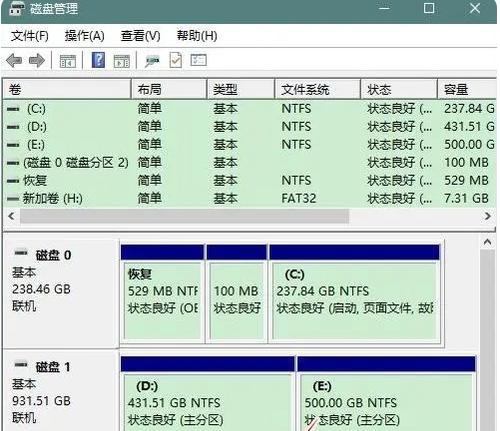The width and height of the screenshot is (500, 431).
Task: Sort by the 容量 column header
Action: point(467,89)
